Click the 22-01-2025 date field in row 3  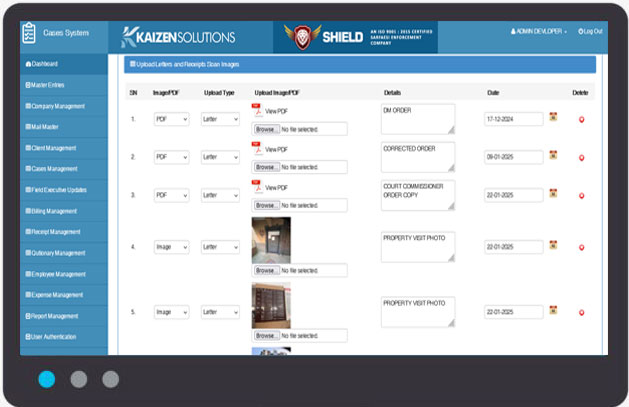[514, 195]
